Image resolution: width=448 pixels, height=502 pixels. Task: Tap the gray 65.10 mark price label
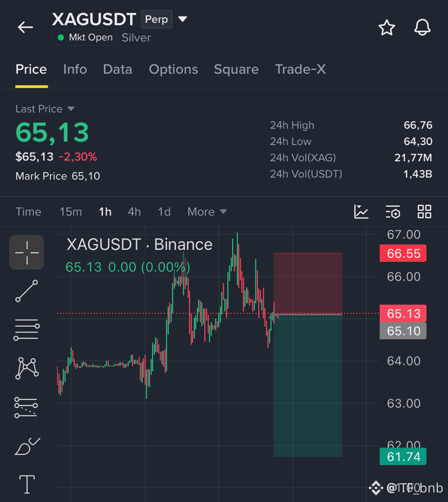click(x=403, y=331)
